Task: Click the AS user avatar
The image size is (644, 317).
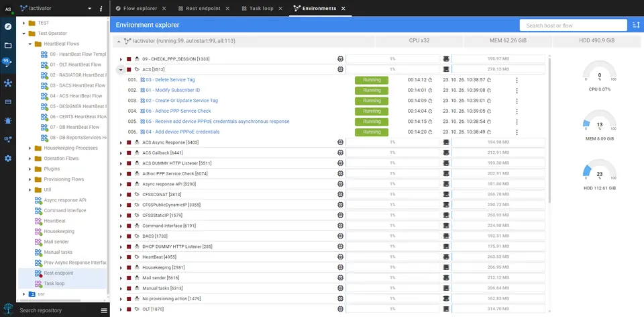Action: click(8, 9)
